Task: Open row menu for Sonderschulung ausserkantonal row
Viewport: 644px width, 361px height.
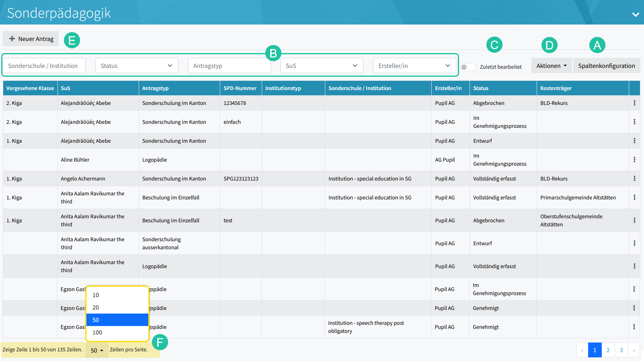Action: tap(634, 243)
